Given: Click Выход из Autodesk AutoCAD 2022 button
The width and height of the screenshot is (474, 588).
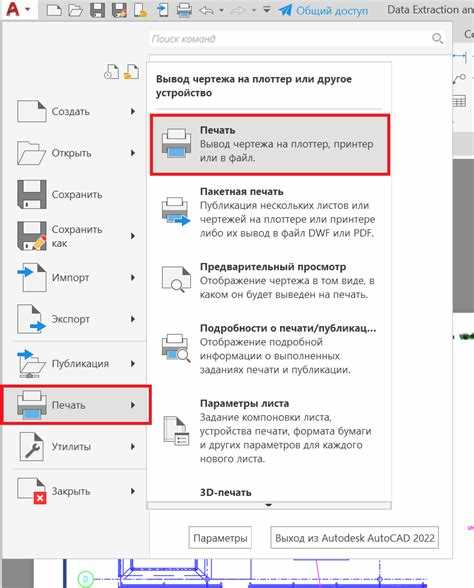Looking at the screenshot, I should [355, 538].
